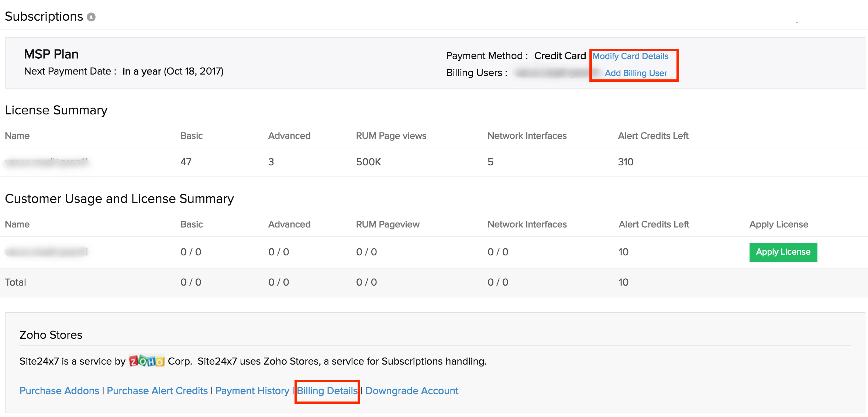Click the Total row in Customer Usage summary

pos(15,282)
